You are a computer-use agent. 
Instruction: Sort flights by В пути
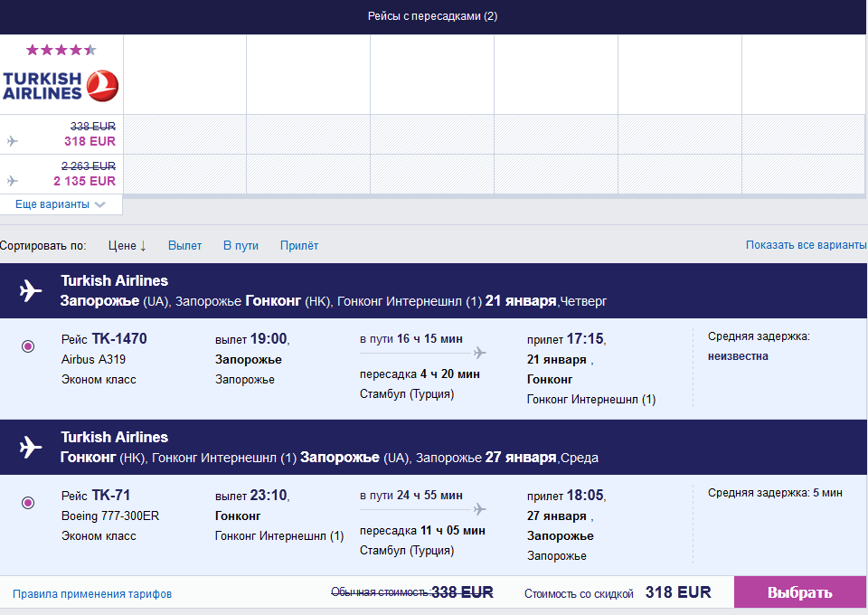pos(241,245)
